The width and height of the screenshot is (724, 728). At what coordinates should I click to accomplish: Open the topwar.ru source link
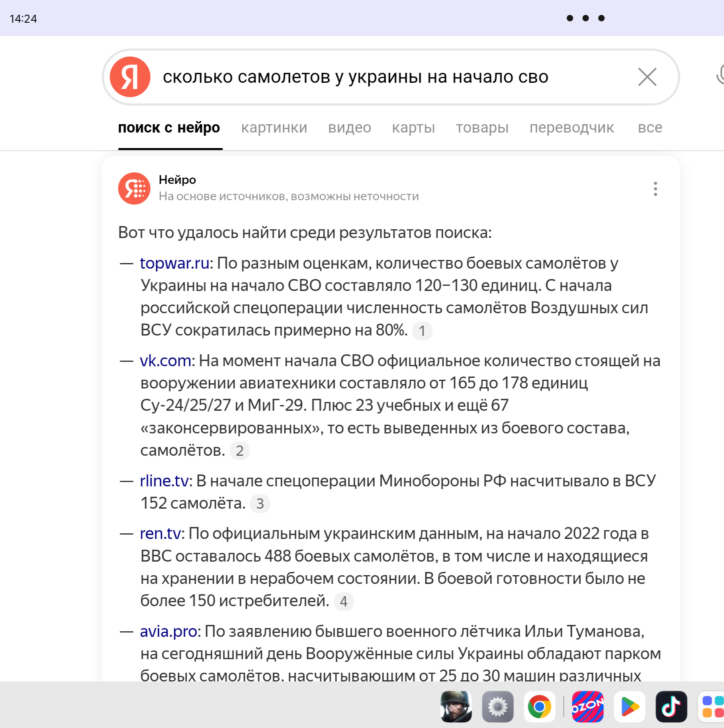174,263
